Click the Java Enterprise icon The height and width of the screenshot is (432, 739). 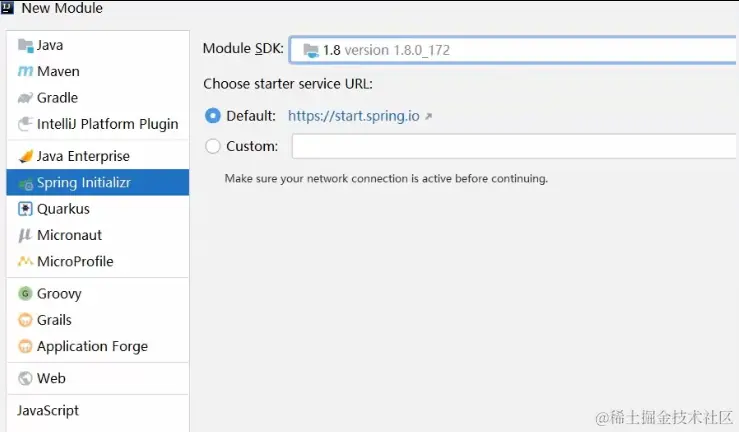tap(26, 156)
